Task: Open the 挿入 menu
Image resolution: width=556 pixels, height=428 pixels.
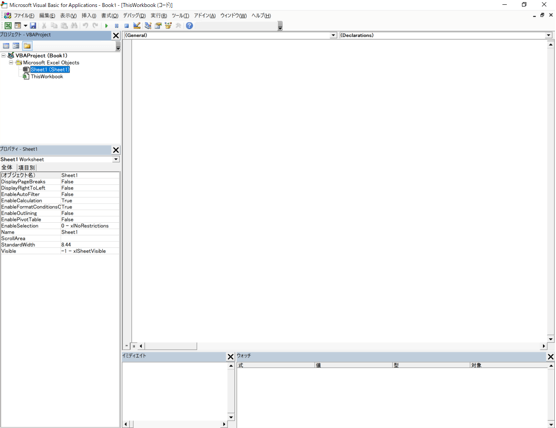Action: pyautogui.click(x=89, y=16)
